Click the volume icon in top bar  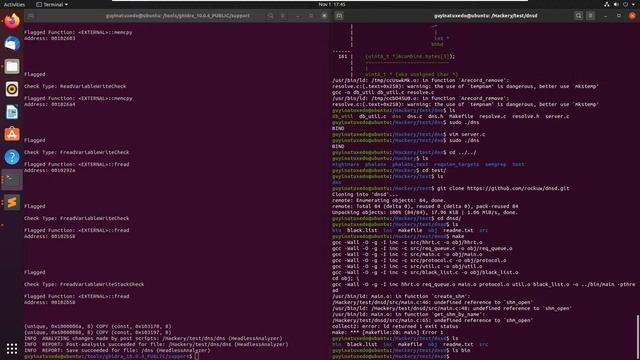[x=616, y=4]
